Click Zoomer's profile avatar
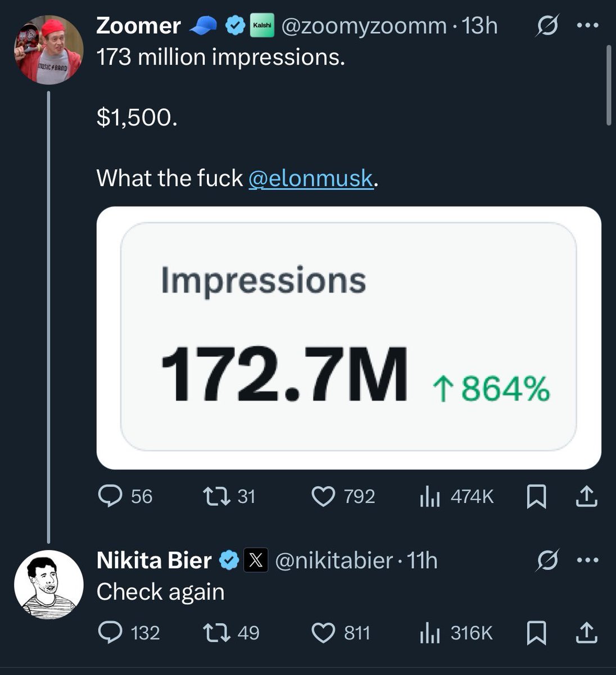 pyautogui.click(x=49, y=50)
